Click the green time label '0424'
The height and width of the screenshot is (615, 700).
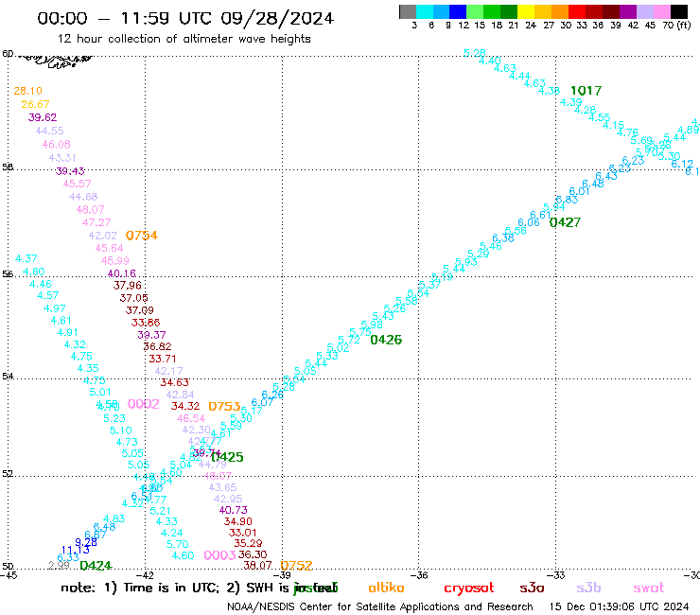click(x=96, y=566)
